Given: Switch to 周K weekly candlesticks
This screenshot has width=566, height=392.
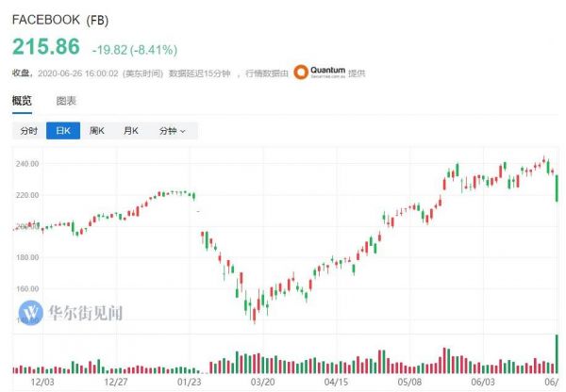Looking at the screenshot, I should pos(97,131).
